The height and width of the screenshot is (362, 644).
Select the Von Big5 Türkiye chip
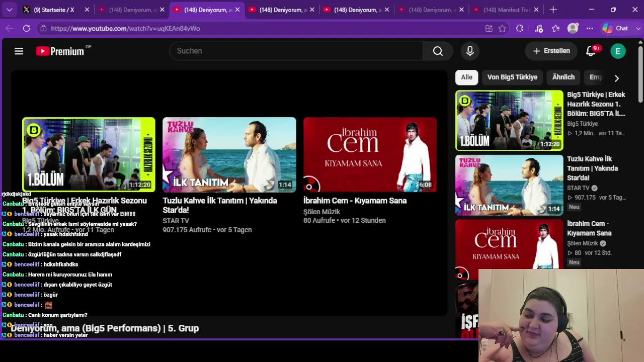click(512, 77)
